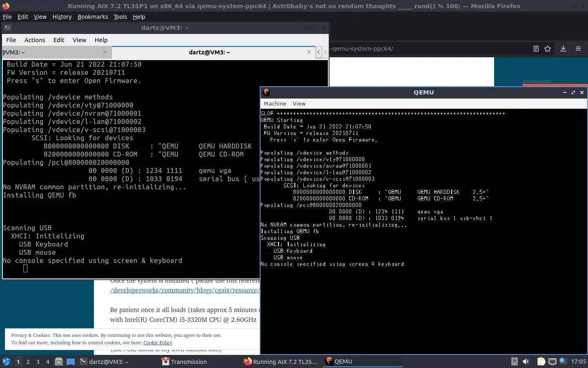The image size is (588, 368).
Task: Open QEMU View menu
Action: 299,104
